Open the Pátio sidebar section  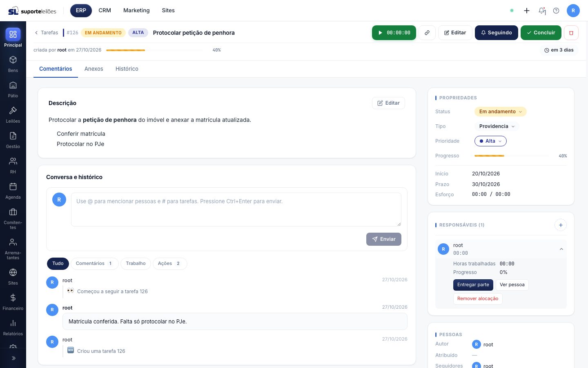(13, 89)
